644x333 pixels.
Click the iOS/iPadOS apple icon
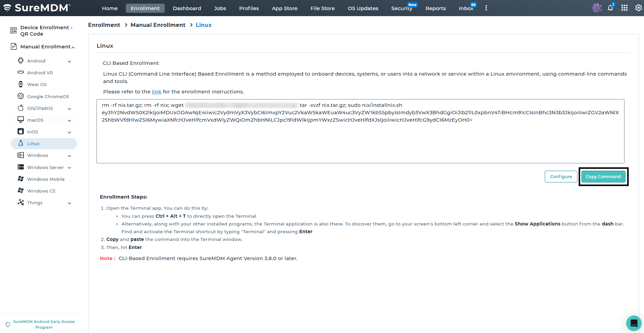coord(21,108)
